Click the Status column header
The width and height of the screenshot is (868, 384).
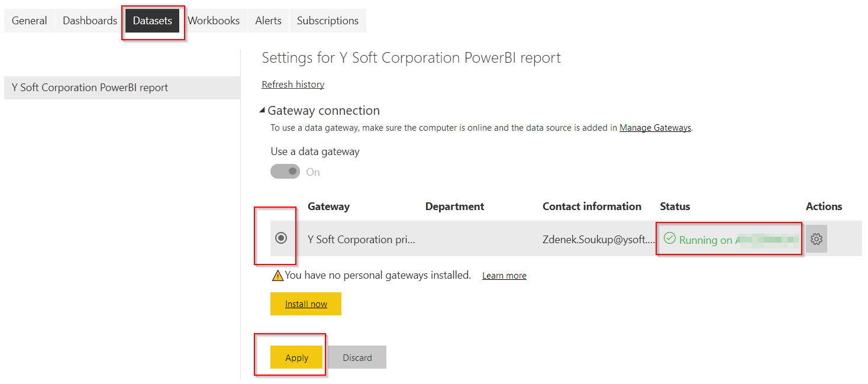675,206
